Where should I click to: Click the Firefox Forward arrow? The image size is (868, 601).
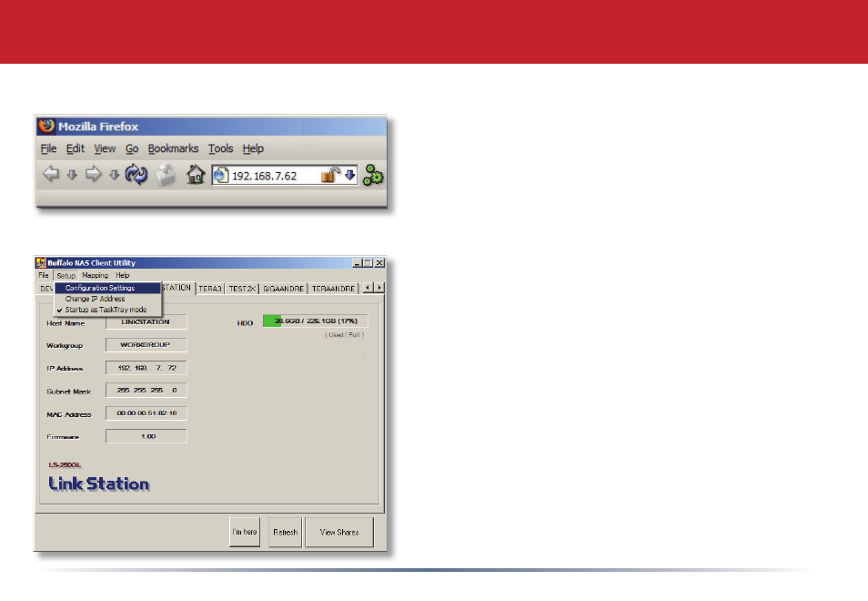point(93,174)
